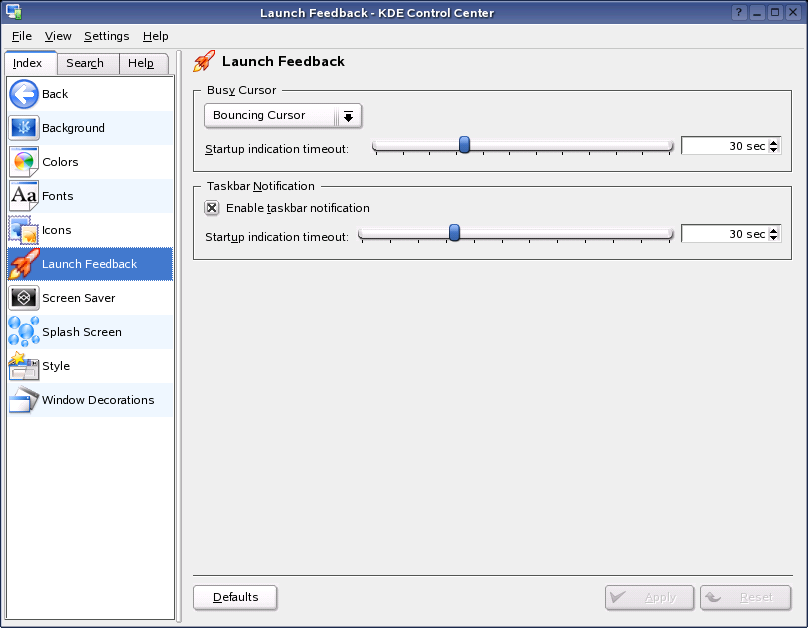Screen dimensions: 808x628
Task: Click the Back arrow icon
Action: click(x=24, y=94)
